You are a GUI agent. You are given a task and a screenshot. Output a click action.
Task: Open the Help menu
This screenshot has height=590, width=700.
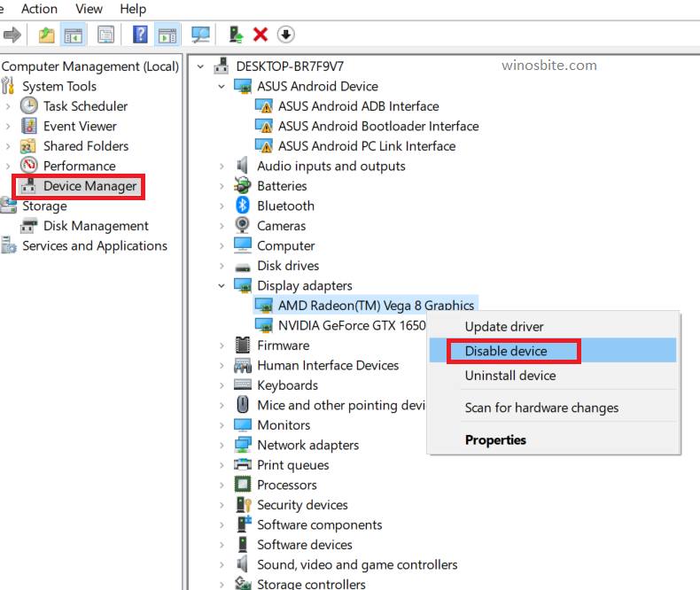click(x=133, y=9)
